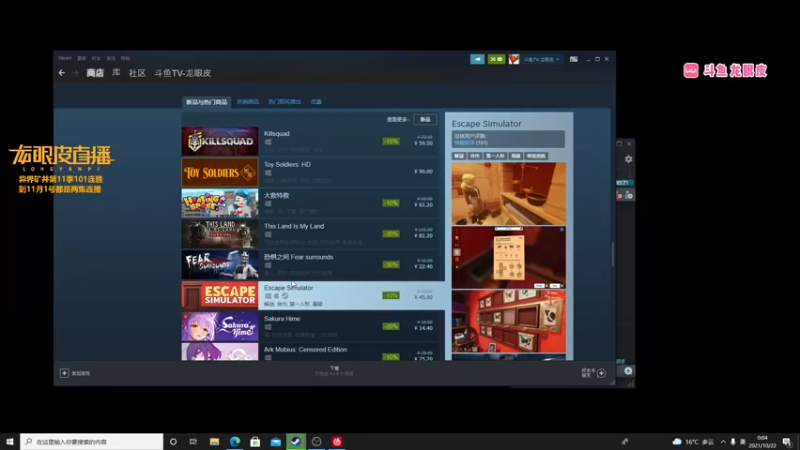Viewport: 800px width, 450px height.
Task: Click the 第一人称 tag in preview panel
Action: tap(495, 156)
